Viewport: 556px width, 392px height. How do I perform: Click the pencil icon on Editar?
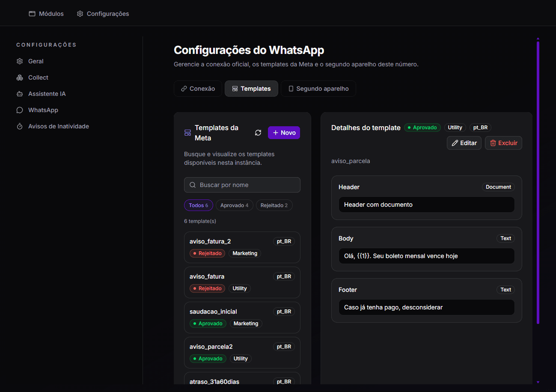pyautogui.click(x=455, y=143)
